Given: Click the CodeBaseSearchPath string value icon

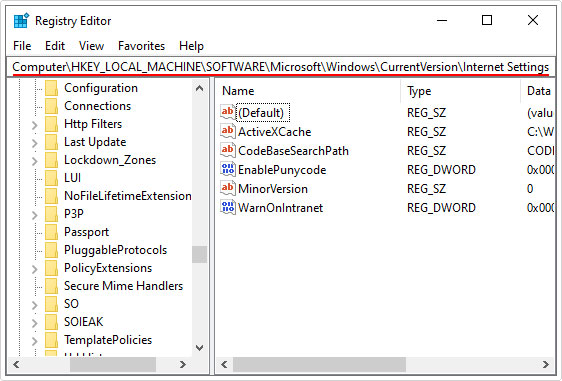Looking at the screenshot, I should tap(228, 150).
